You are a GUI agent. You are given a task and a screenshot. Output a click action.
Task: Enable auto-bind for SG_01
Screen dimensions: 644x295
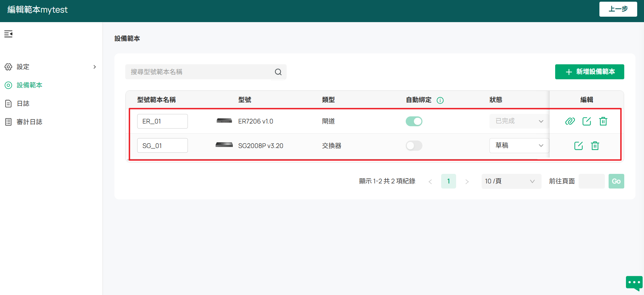(414, 146)
